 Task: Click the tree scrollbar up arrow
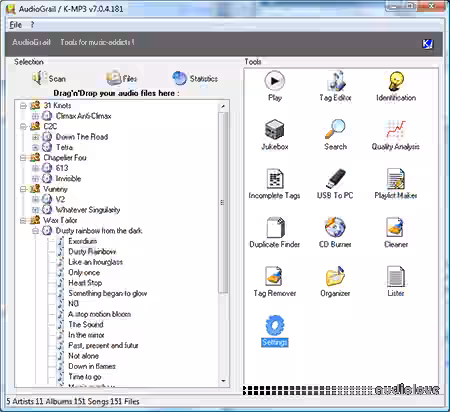(x=223, y=106)
